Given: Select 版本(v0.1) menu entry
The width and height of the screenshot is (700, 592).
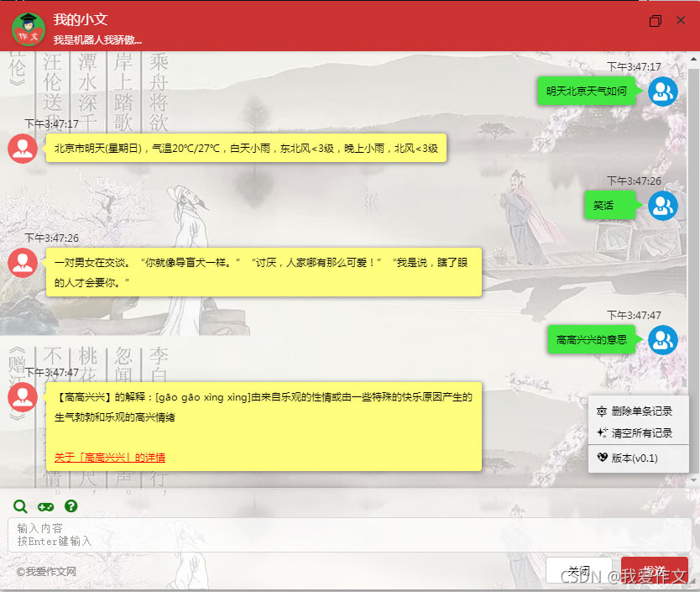Looking at the screenshot, I should pos(638,458).
